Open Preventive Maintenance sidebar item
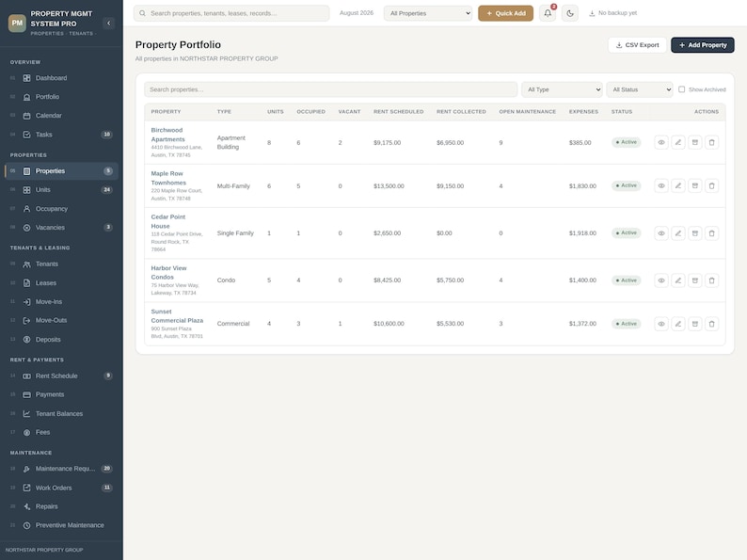 (x=61, y=525)
